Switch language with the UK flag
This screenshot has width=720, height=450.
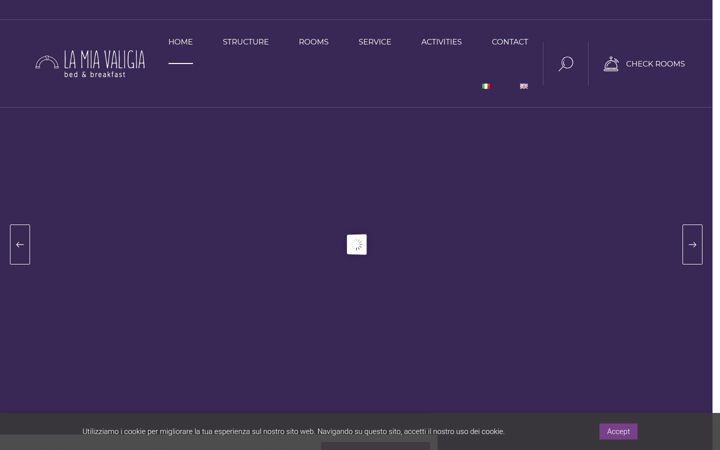(x=524, y=86)
